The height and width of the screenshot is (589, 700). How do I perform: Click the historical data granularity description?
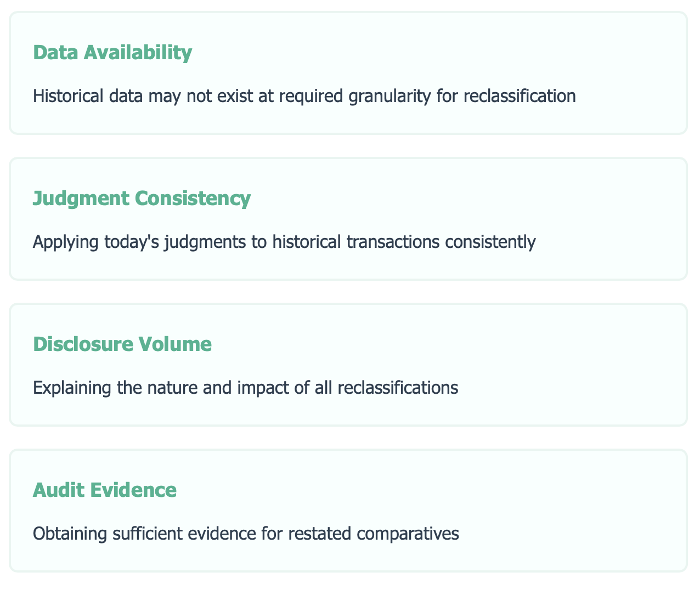[304, 97]
